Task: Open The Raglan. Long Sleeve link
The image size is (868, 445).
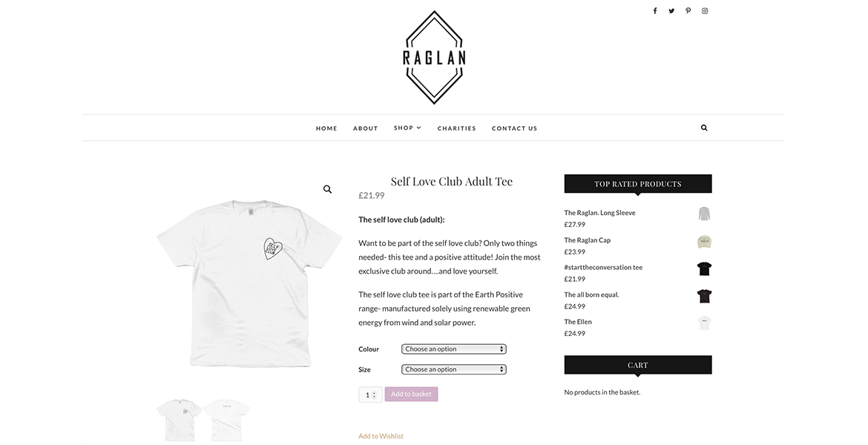Action: (599, 213)
